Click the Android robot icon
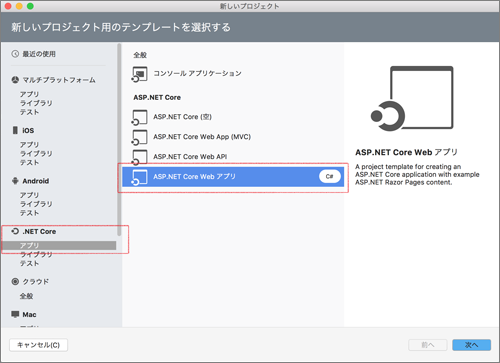This screenshot has width=500, height=363. point(15,181)
